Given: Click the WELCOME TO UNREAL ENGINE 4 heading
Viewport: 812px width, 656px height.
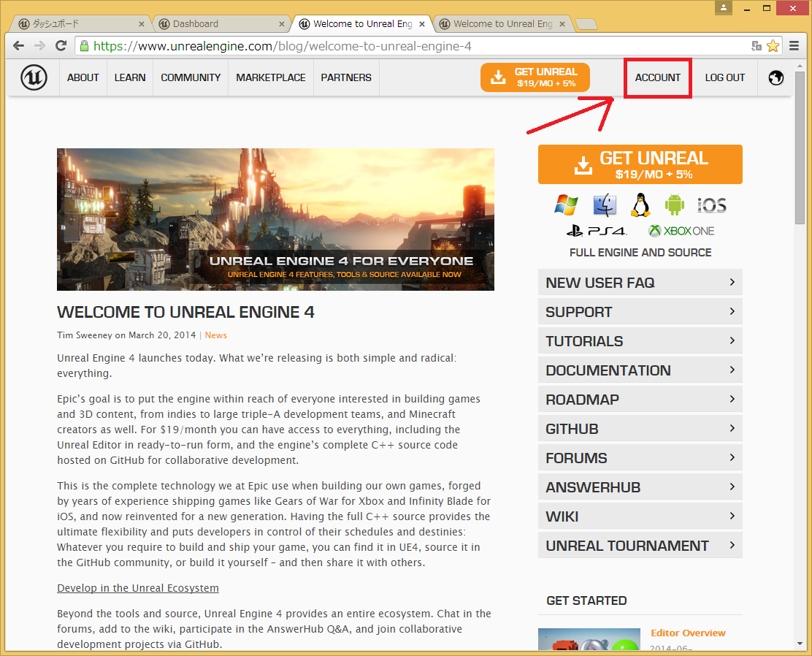Looking at the screenshot, I should coord(185,312).
